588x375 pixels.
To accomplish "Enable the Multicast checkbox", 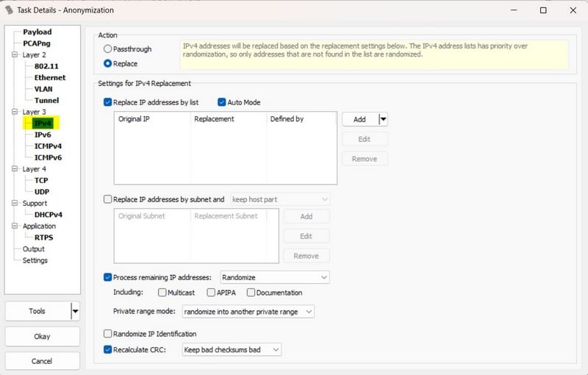I will [x=162, y=293].
